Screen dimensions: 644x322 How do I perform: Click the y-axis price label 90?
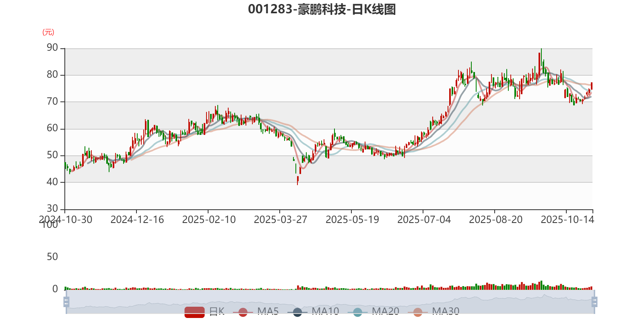pyautogui.click(x=52, y=48)
